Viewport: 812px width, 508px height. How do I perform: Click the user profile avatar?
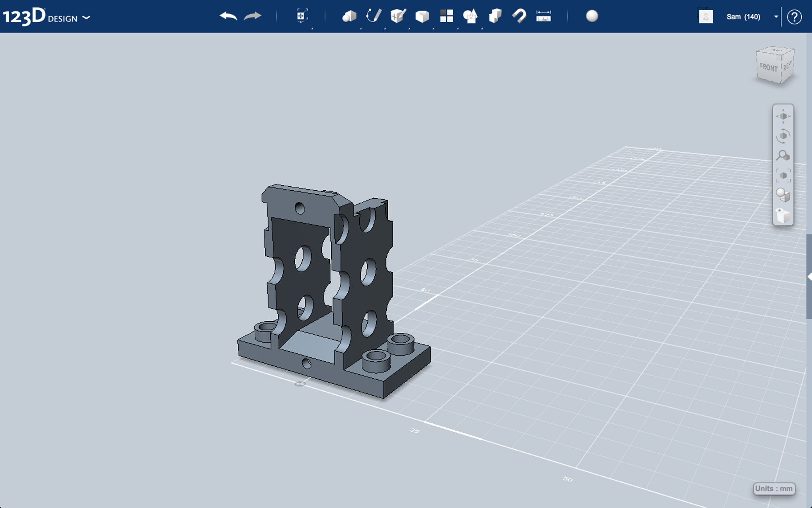click(706, 16)
